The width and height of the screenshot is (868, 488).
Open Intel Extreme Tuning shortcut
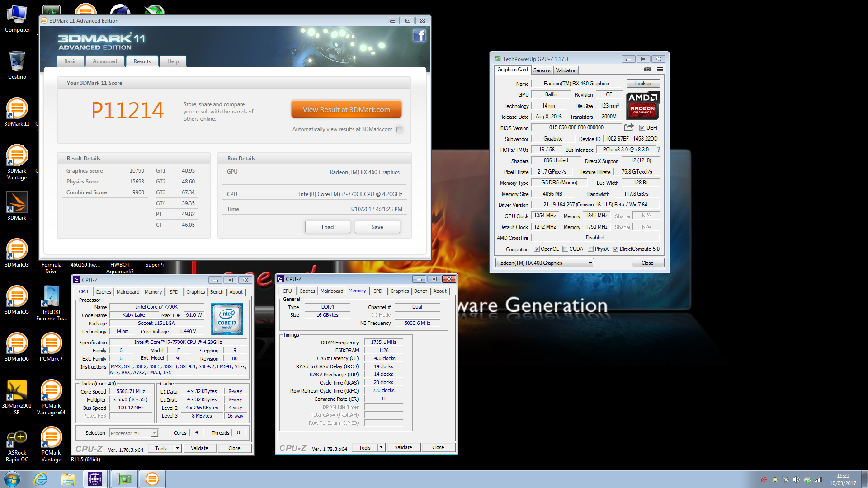point(52,303)
